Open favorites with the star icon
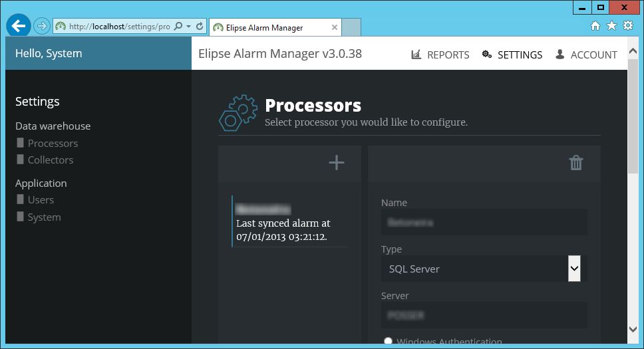 (611, 26)
